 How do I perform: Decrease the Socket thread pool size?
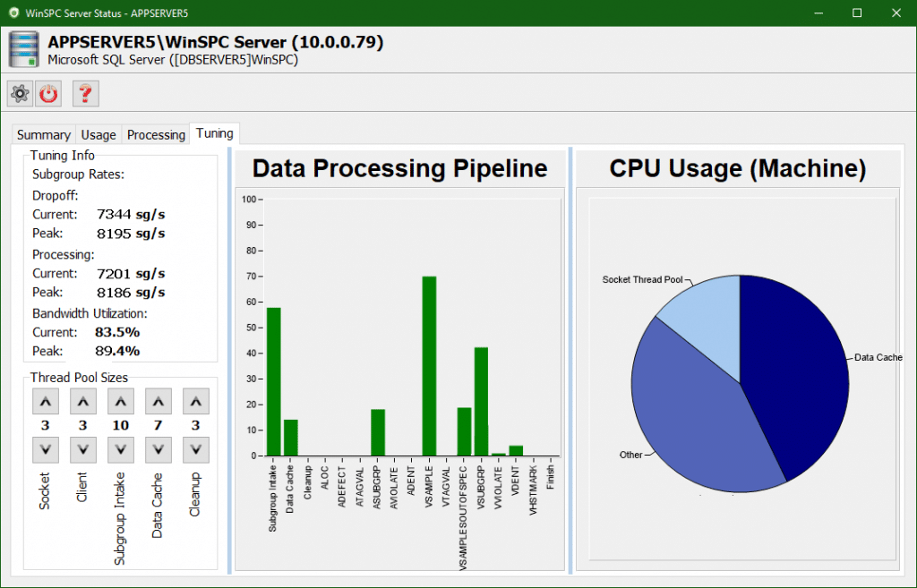click(x=46, y=449)
